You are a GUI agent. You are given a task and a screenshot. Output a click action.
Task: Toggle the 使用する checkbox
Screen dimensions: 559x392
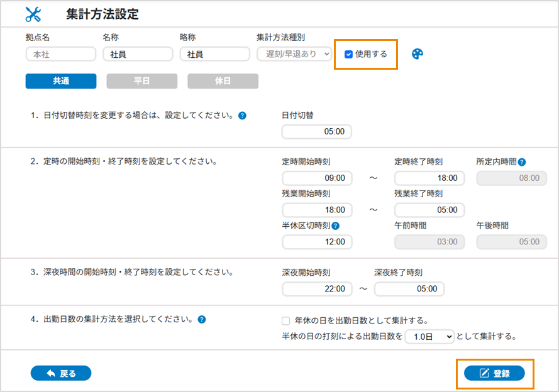[348, 55]
